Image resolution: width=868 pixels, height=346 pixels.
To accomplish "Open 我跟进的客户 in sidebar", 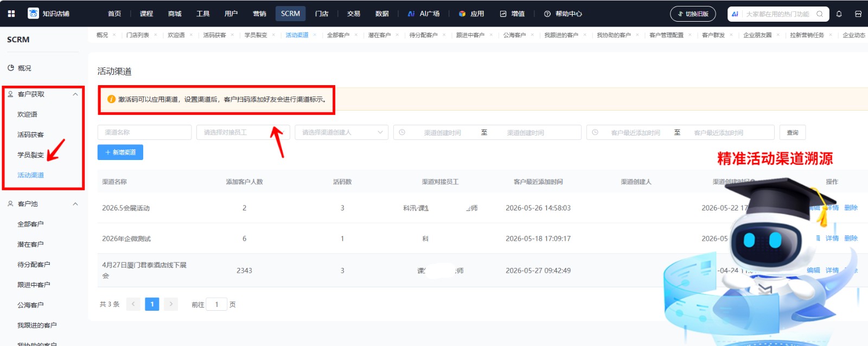I will [37, 325].
